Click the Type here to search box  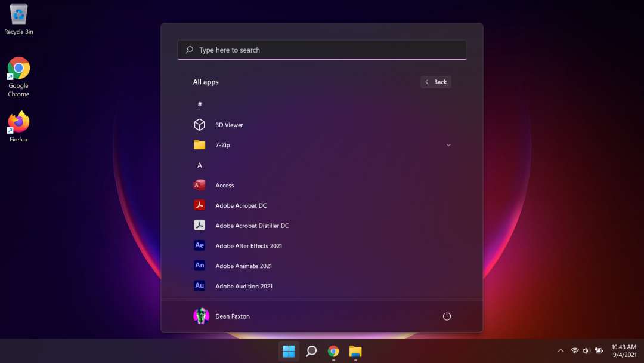click(322, 50)
